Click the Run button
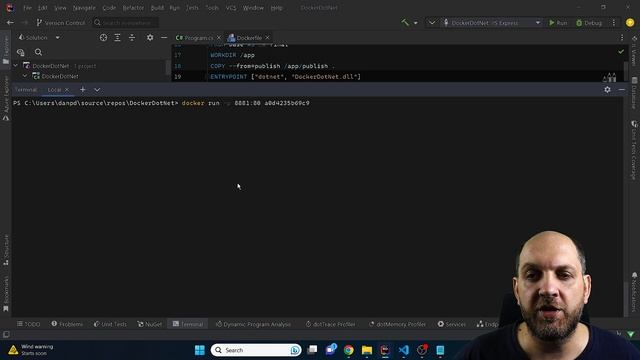The height and width of the screenshot is (360, 640). [x=558, y=23]
